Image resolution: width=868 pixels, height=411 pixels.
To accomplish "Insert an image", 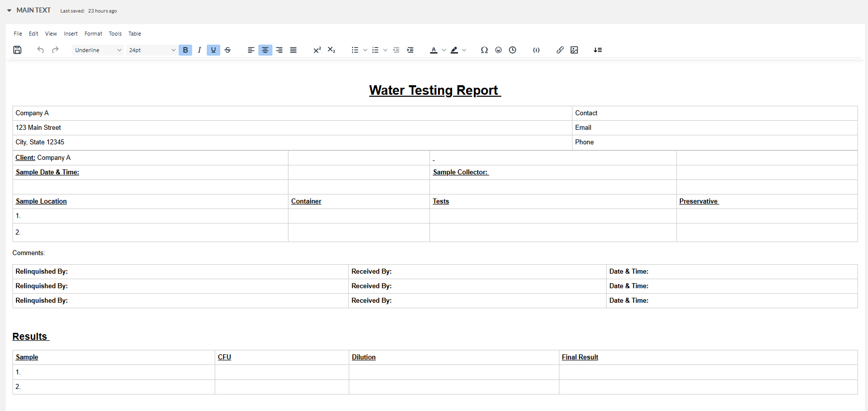I will tap(574, 50).
